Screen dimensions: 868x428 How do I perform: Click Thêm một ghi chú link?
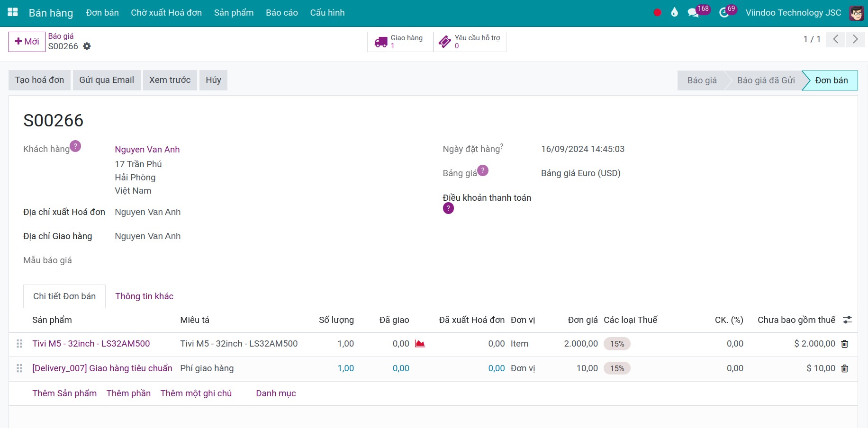(x=196, y=393)
